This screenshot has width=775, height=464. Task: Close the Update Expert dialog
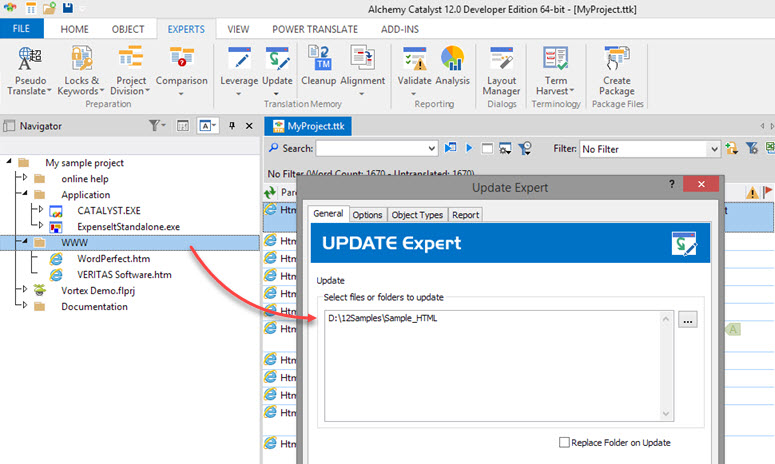tap(701, 184)
